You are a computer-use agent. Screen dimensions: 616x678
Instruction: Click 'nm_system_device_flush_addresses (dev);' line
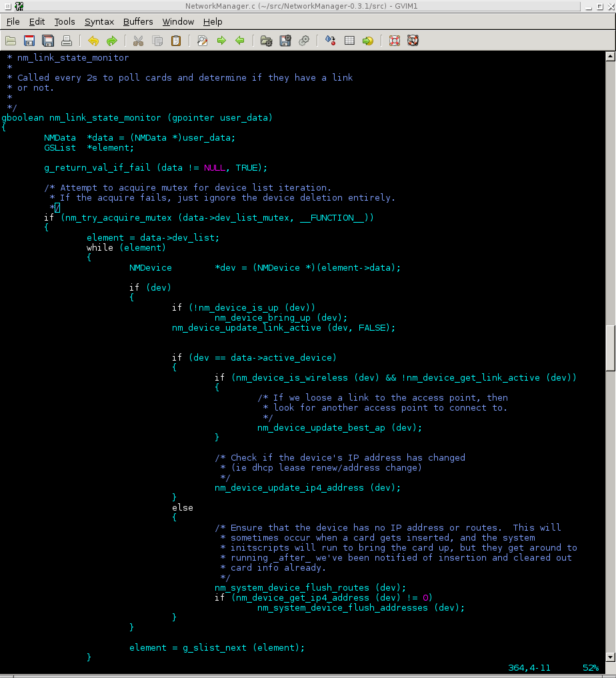(x=361, y=607)
